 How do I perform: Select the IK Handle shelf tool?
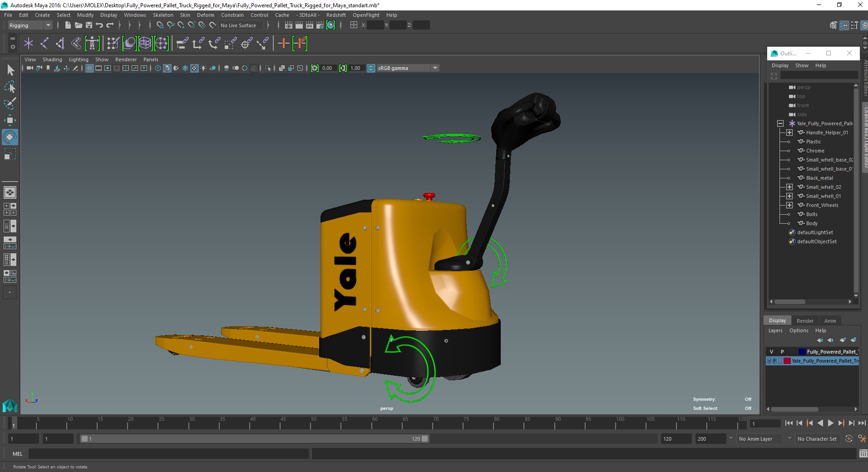(x=60, y=44)
